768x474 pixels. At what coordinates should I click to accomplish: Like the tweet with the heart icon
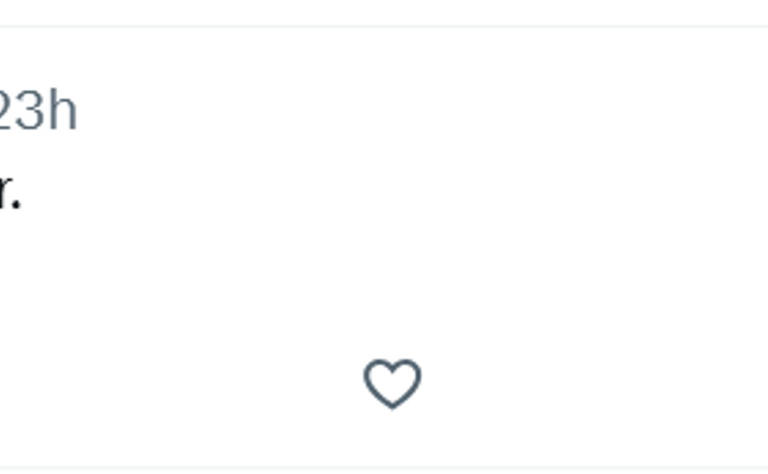[x=392, y=384]
